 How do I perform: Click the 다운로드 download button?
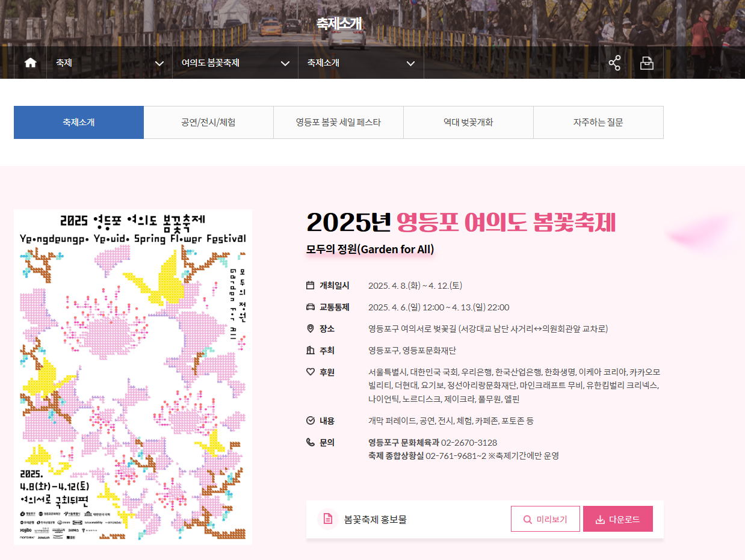coord(618,519)
